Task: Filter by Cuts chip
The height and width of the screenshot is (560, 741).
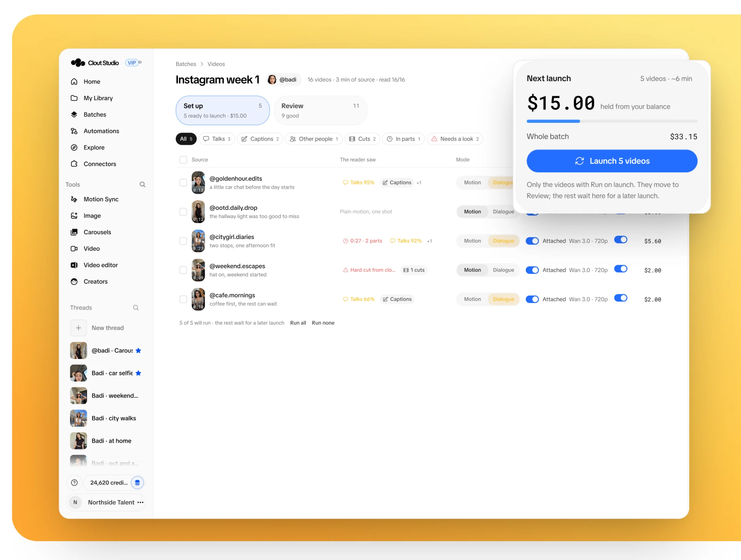Action: click(x=362, y=139)
